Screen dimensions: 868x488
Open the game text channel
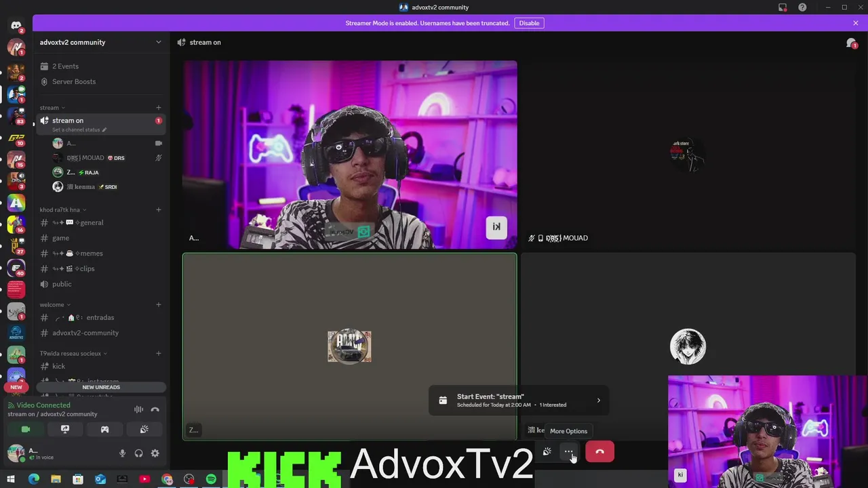100,238
